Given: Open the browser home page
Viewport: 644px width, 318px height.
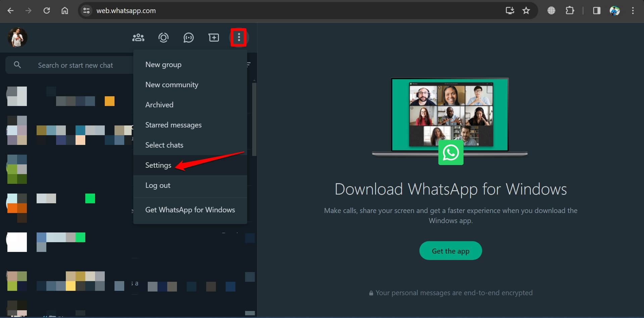Looking at the screenshot, I should (65, 11).
